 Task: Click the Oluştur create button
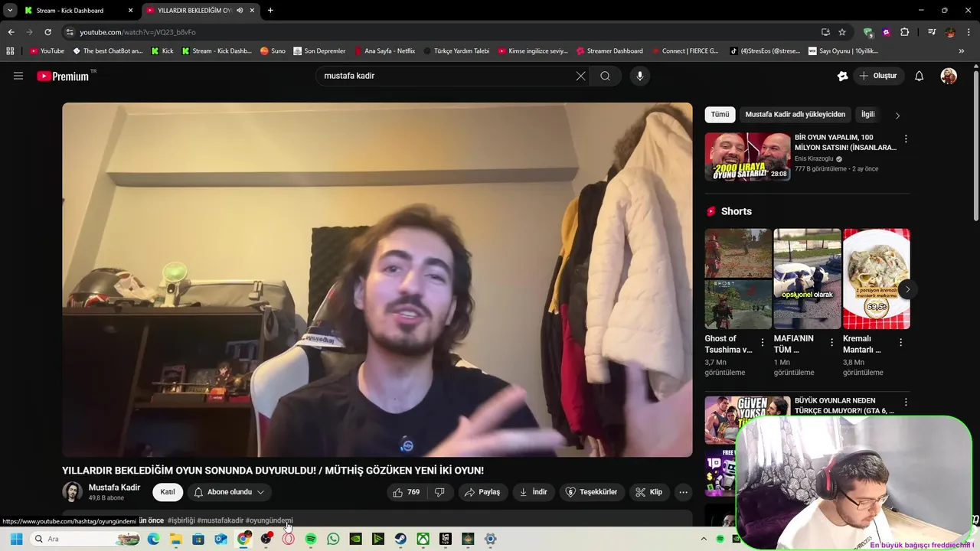coord(878,76)
